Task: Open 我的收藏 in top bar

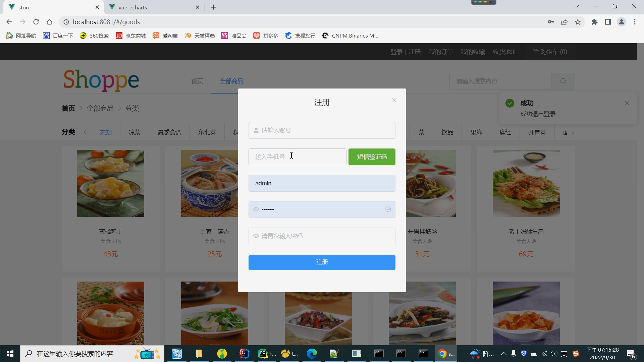Action: (473, 52)
